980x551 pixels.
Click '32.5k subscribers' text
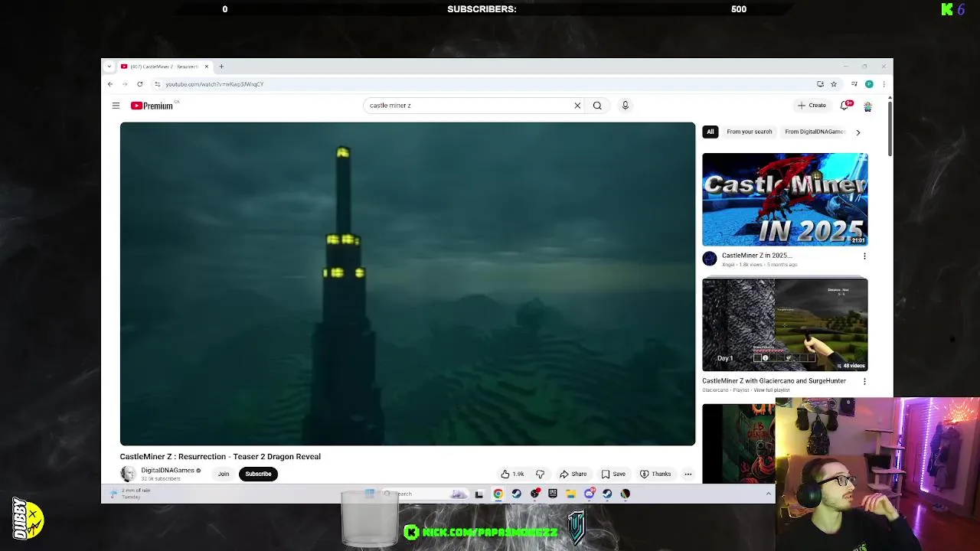coord(161,479)
